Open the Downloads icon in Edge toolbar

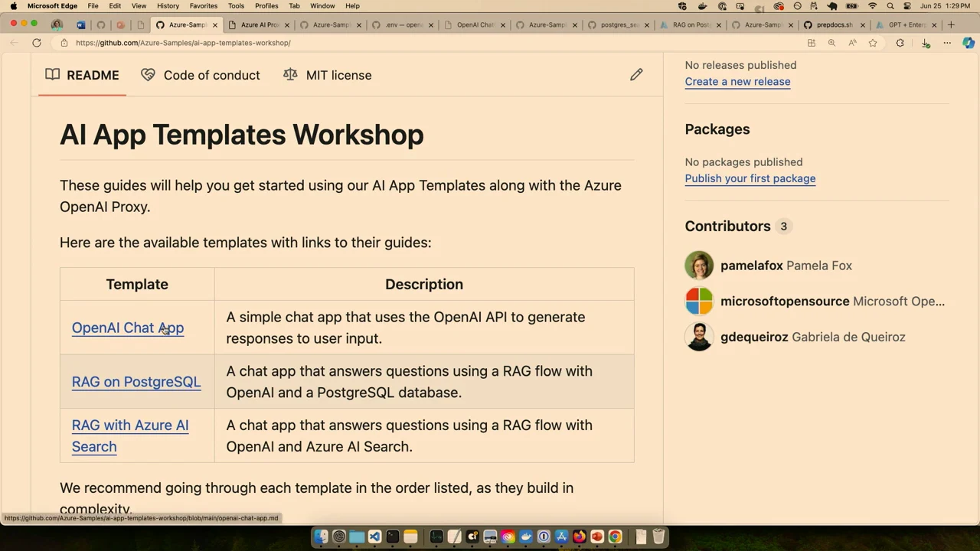click(x=926, y=43)
